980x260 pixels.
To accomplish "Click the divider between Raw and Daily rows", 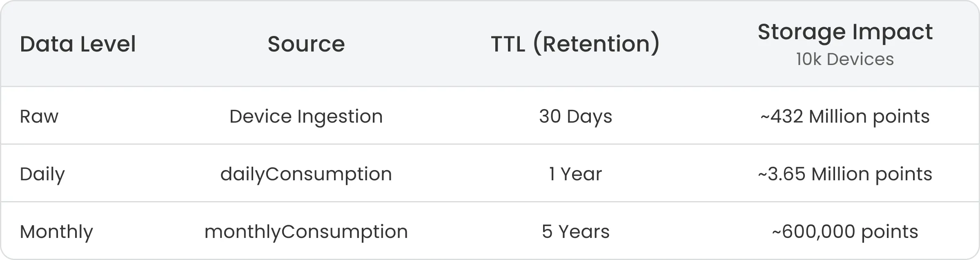I will click(490, 144).
